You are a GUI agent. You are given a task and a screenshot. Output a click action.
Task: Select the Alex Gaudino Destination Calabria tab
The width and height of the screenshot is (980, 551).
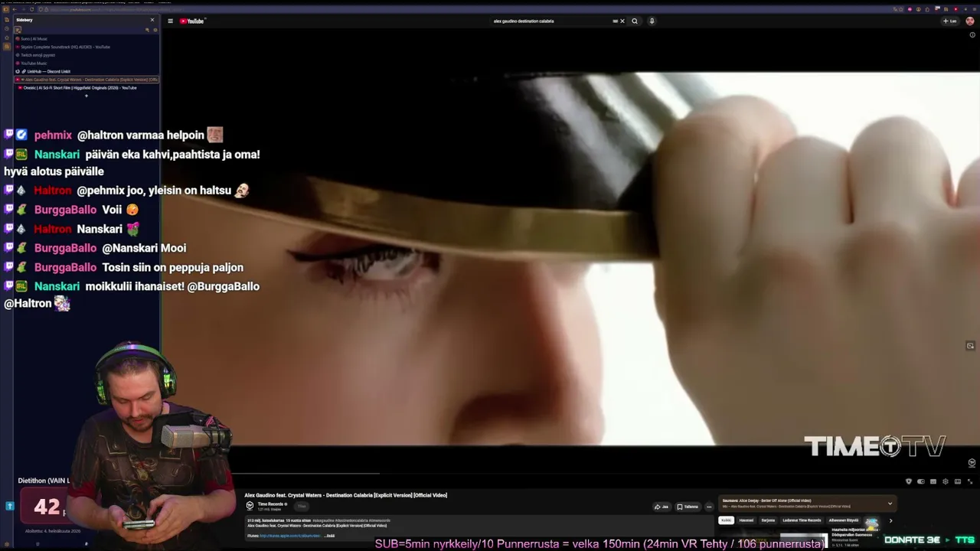tap(87, 80)
